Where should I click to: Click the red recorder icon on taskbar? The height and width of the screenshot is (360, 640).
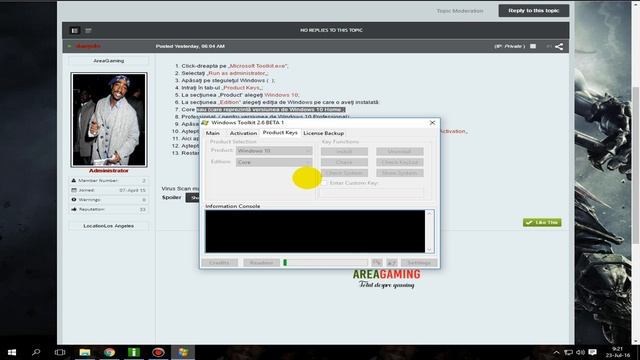(x=158, y=352)
